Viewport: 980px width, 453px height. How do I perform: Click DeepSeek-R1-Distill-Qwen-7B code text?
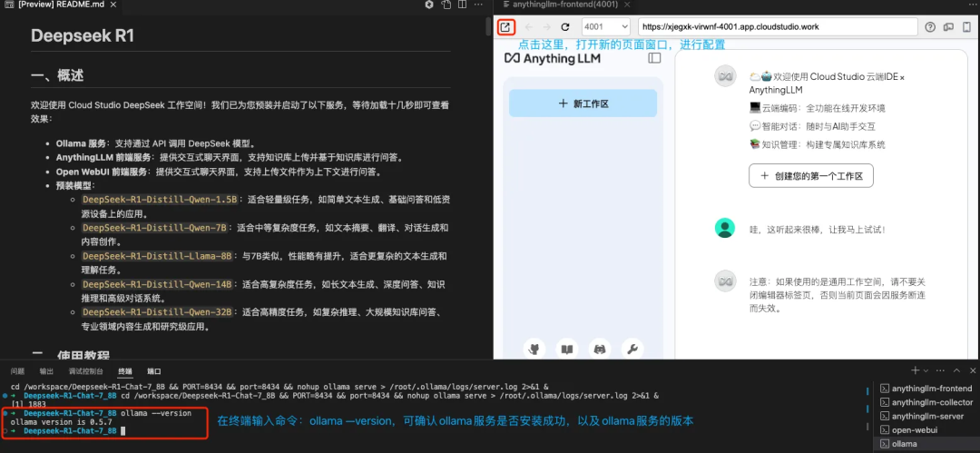(155, 228)
